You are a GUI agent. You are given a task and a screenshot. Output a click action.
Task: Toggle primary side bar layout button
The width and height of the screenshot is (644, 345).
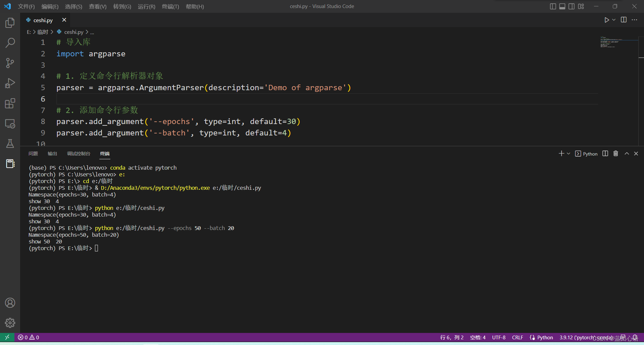click(x=553, y=6)
